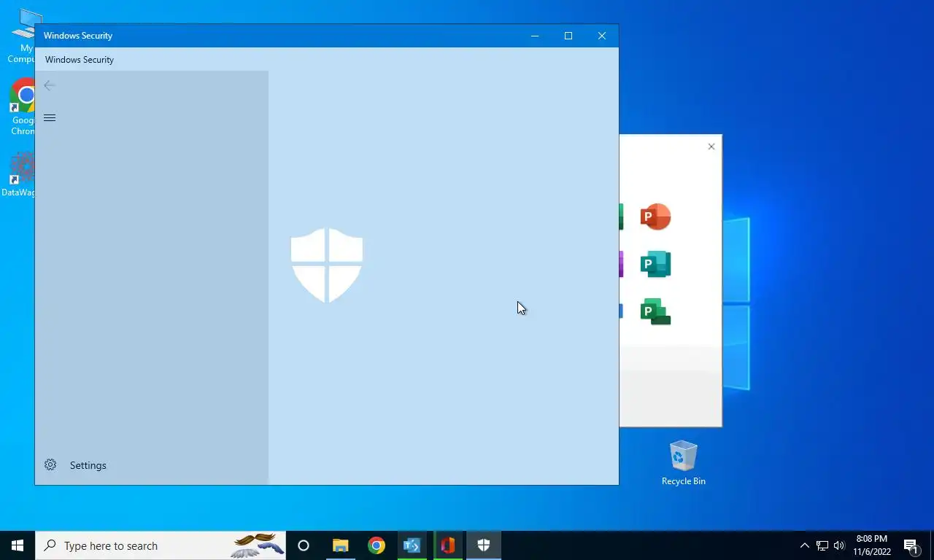Click the taskbar search box

point(161,545)
